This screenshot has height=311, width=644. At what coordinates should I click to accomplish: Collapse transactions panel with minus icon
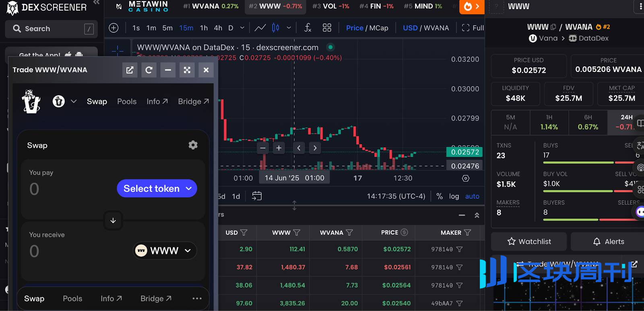(462, 215)
